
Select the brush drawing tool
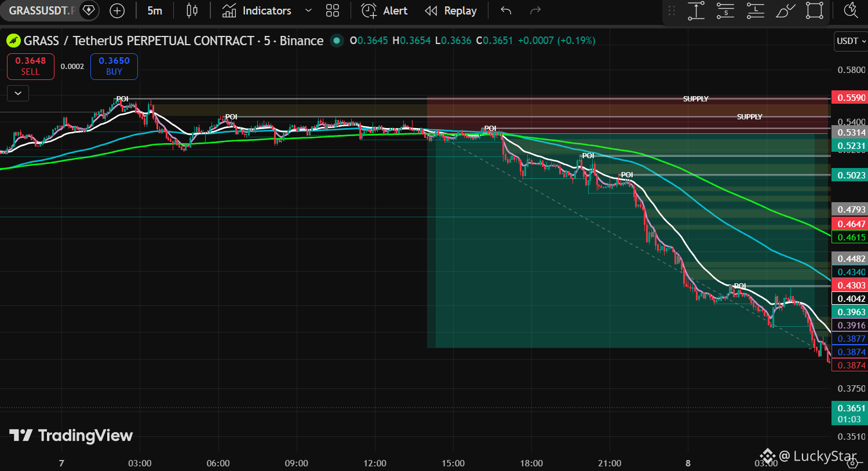pos(785,10)
